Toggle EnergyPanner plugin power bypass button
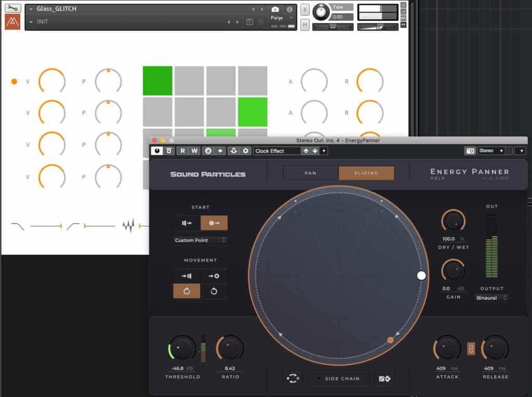The image size is (532, 397). tap(157, 151)
